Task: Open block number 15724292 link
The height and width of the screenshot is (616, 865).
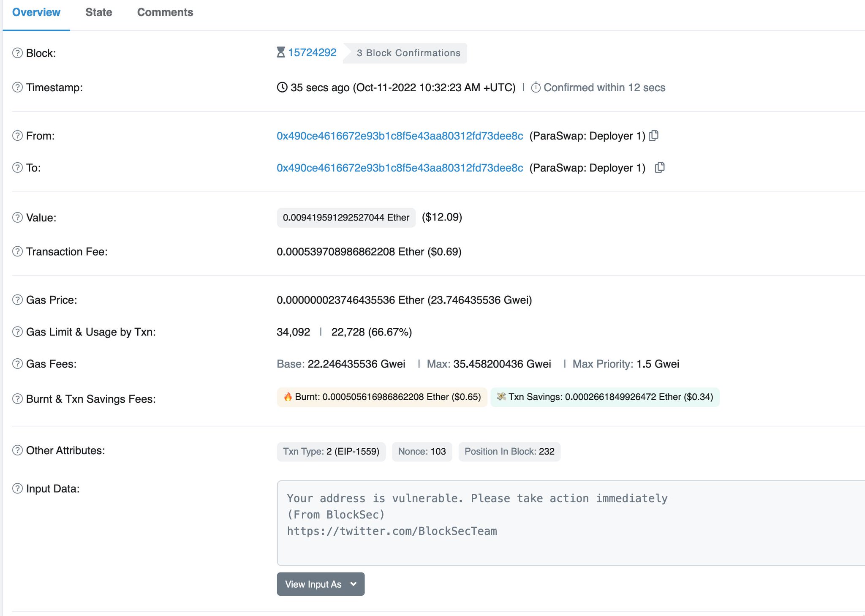Action: (x=312, y=53)
